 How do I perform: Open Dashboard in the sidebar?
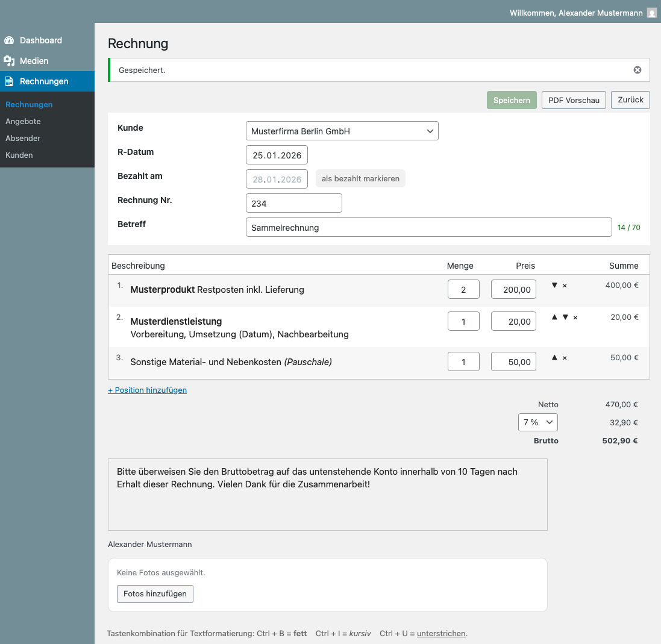[x=40, y=40]
